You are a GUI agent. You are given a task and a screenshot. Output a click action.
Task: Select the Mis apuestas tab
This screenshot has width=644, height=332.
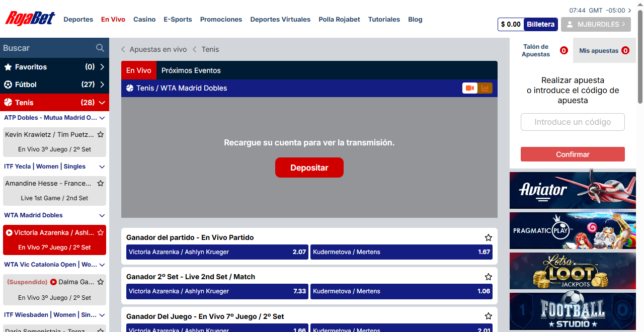pos(604,50)
